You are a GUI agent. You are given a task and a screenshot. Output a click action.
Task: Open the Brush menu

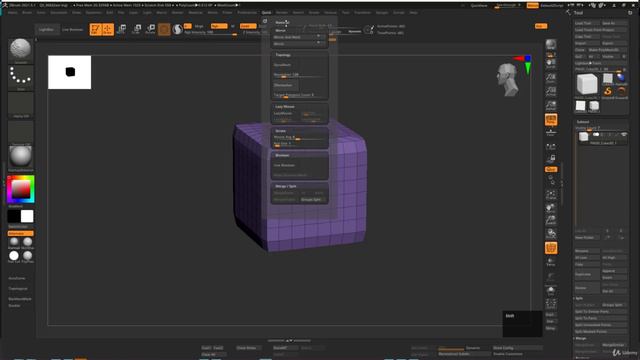[x=27, y=13]
